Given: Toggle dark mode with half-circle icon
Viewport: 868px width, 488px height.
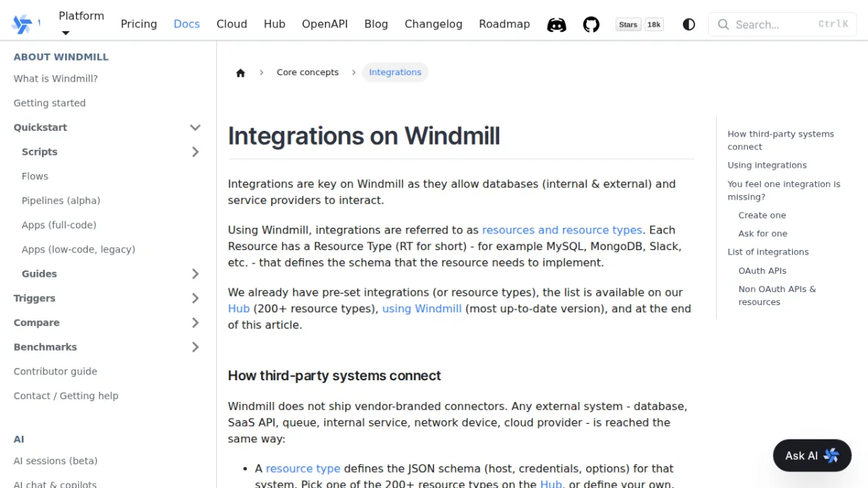Looking at the screenshot, I should [x=689, y=25].
